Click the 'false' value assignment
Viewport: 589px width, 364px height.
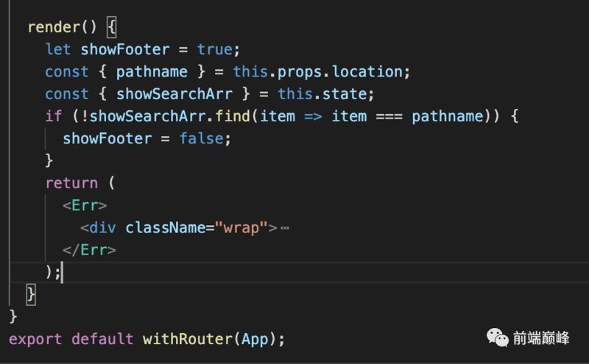pos(201,138)
